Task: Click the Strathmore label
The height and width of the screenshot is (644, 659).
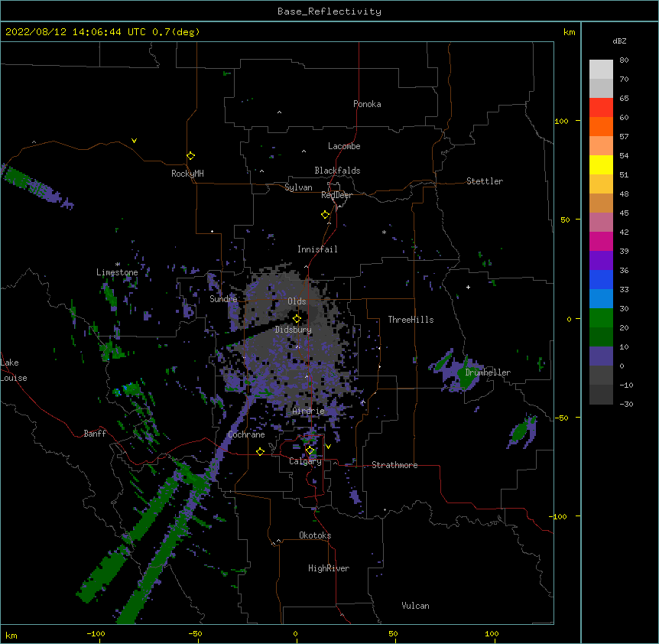Action: 394,465
